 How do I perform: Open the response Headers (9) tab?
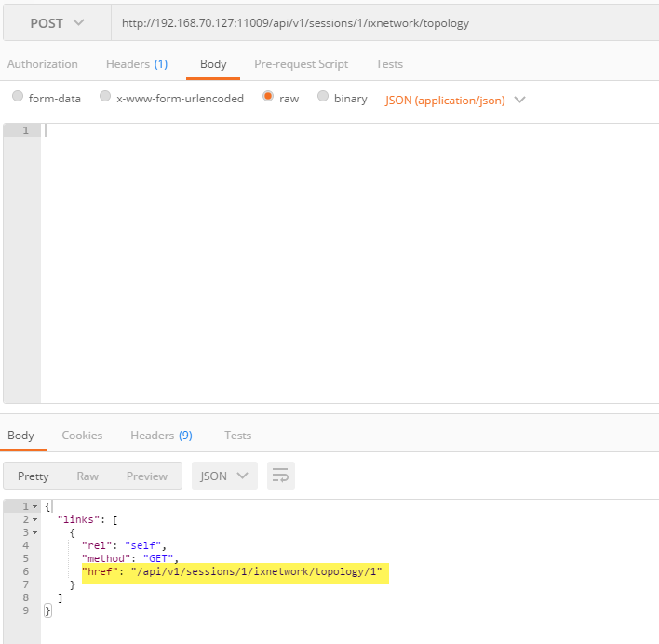click(161, 435)
